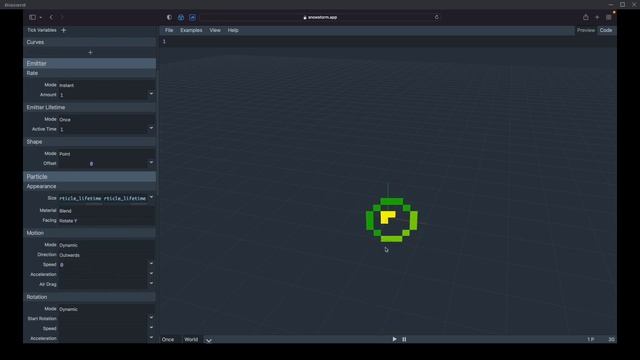Click the World space button in bottom bar
Viewport: 640px width, 360px height.
(191, 339)
